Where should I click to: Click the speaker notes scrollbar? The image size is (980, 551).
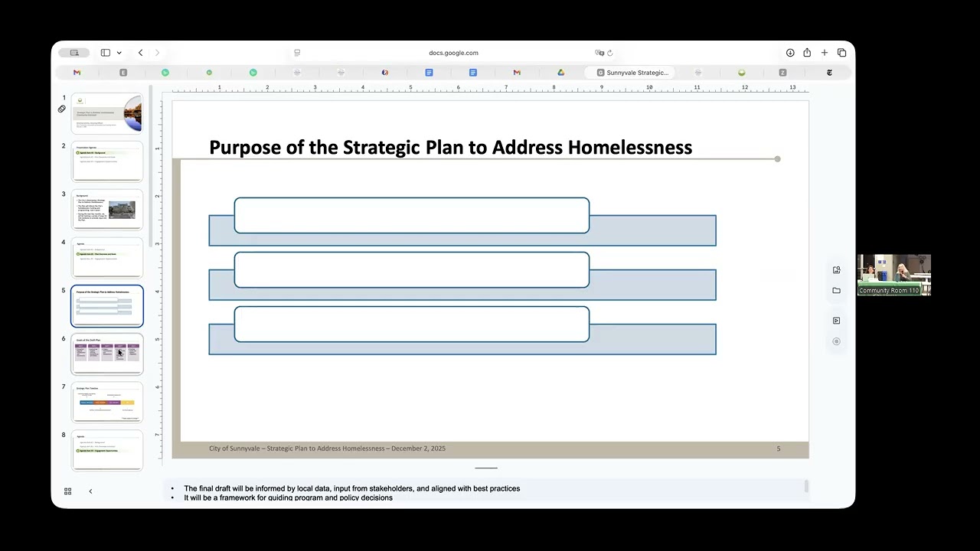point(805,487)
